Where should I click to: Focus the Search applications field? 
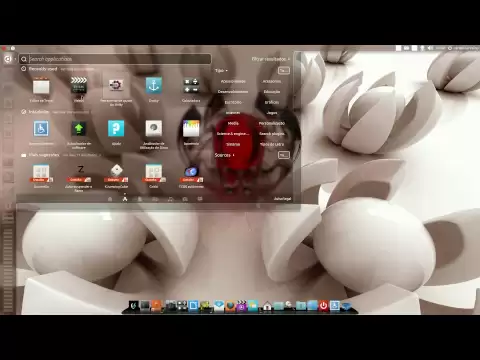click(x=115, y=59)
